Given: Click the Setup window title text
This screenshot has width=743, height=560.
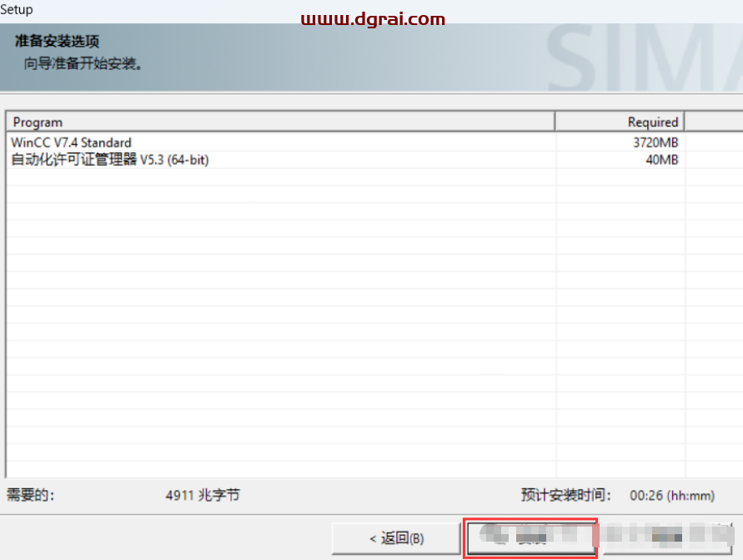Looking at the screenshot, I should click(x=17, y=9).
